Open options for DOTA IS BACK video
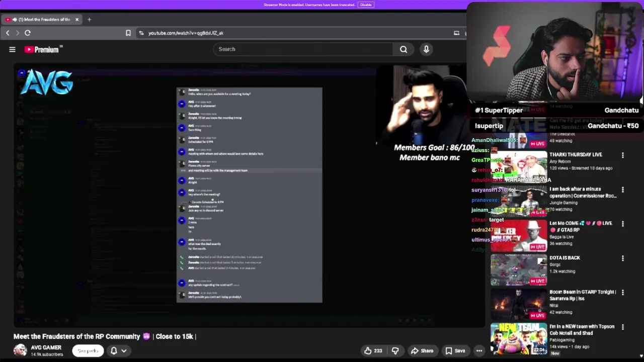Screen dimensions: 644x362 click(622, 258)
